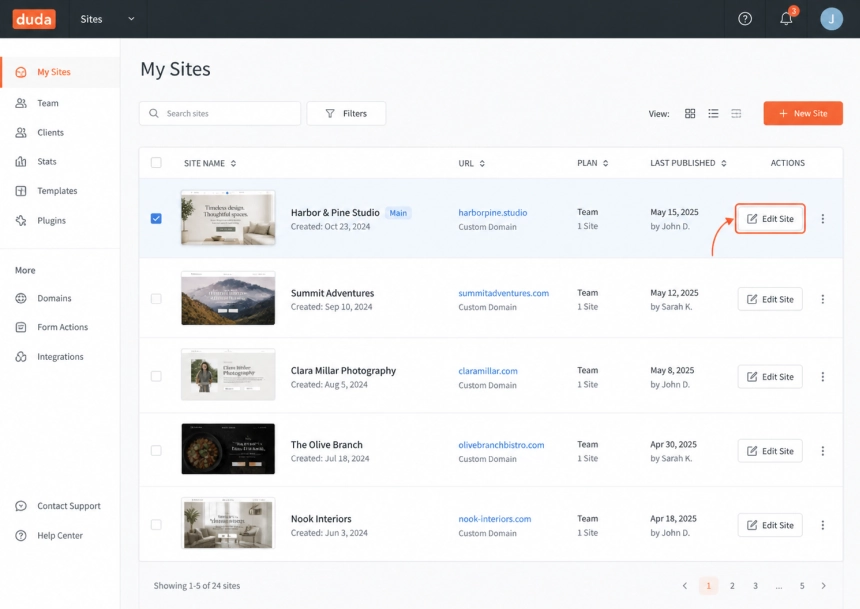Click the duda logo
This screenshot has height=609, width=860.
34,19
